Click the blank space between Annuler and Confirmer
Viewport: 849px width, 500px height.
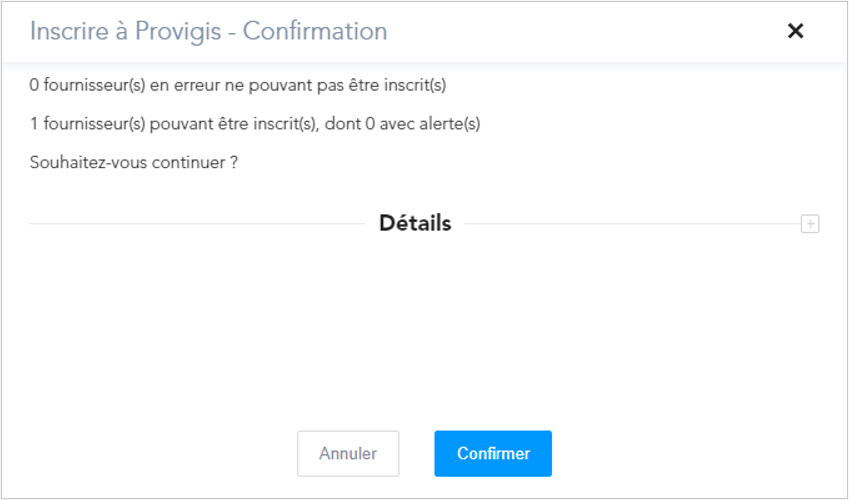coord(416,453)
